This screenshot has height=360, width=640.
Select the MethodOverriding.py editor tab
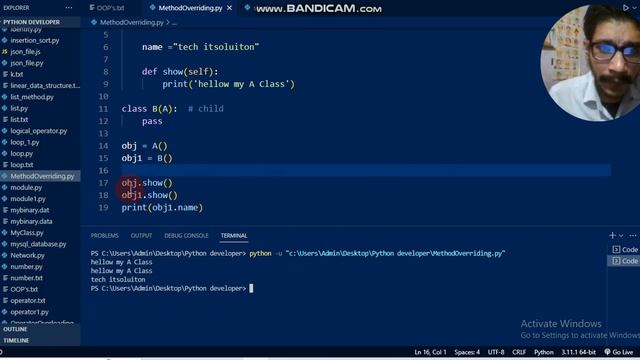pos(190,8)
